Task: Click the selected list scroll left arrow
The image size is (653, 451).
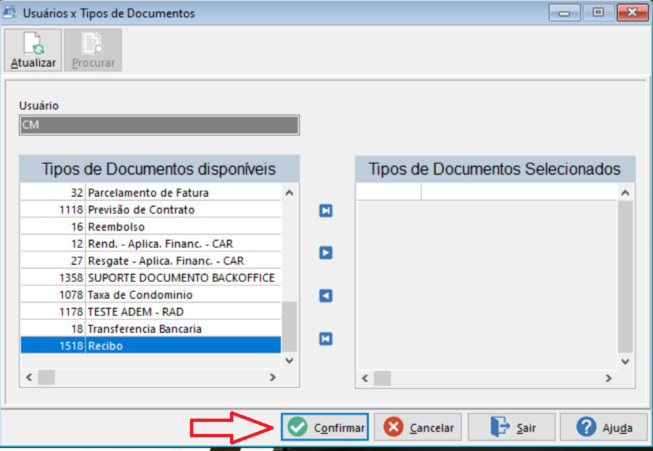Action: coord(365,379)
